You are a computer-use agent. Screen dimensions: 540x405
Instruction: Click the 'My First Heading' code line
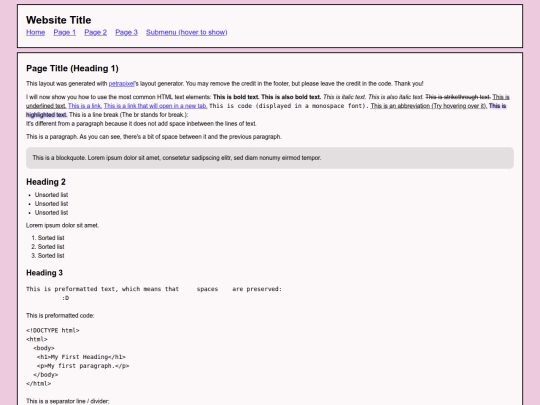tap(81, 357)
